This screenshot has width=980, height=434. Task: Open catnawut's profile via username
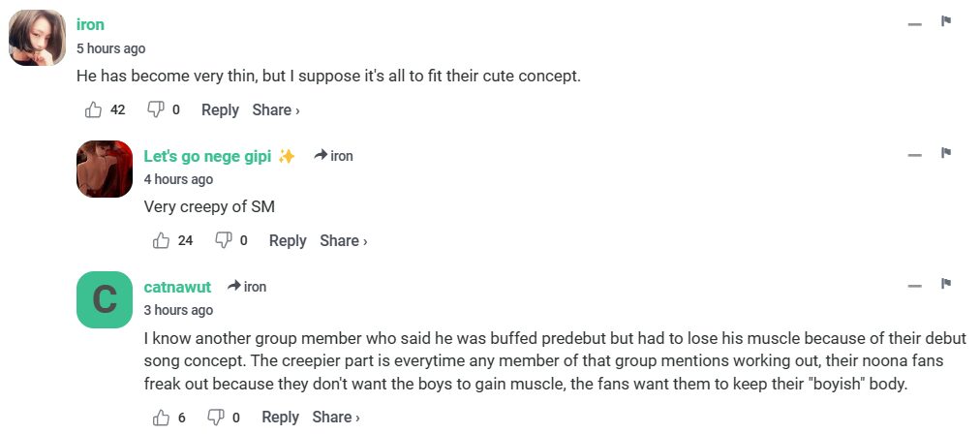coord(177,287)
